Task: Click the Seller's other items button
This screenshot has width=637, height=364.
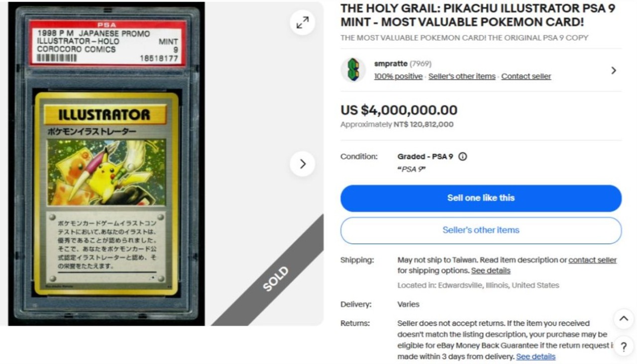Action: [x=481, y=230]
